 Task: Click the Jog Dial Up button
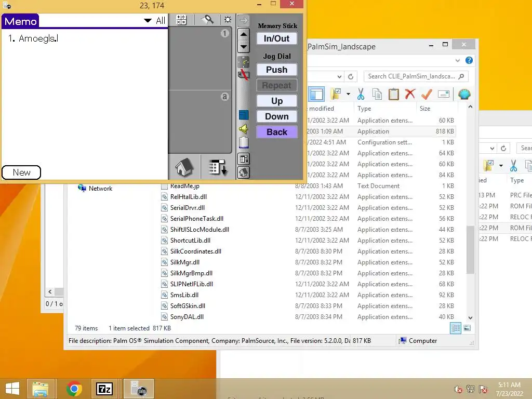[x=276, y=101]
